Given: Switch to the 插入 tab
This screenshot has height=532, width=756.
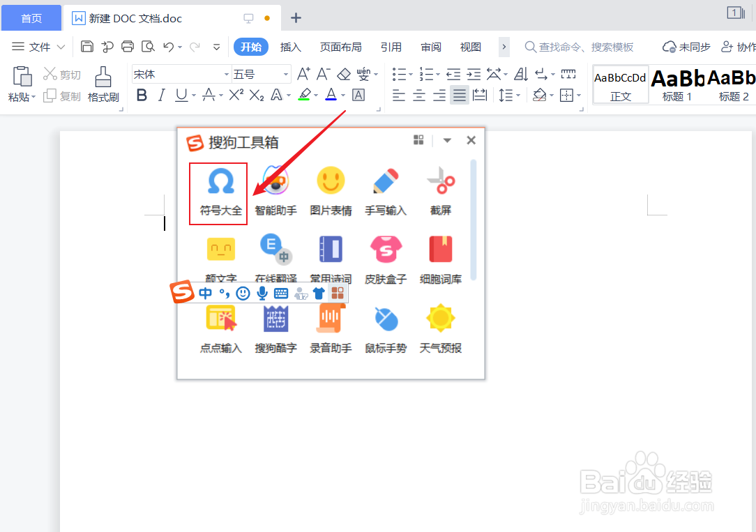Looking at the screenshot, I should [x=290, y=47].
